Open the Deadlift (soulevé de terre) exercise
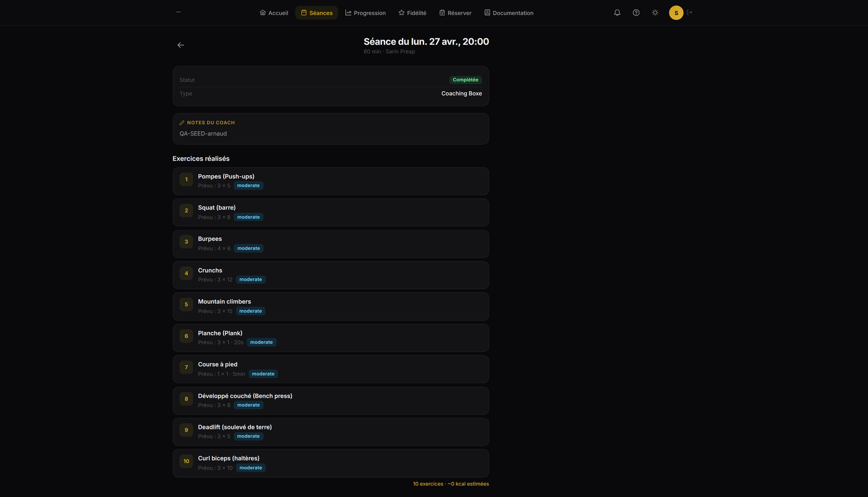868x497 pixels. click(331, 432)
